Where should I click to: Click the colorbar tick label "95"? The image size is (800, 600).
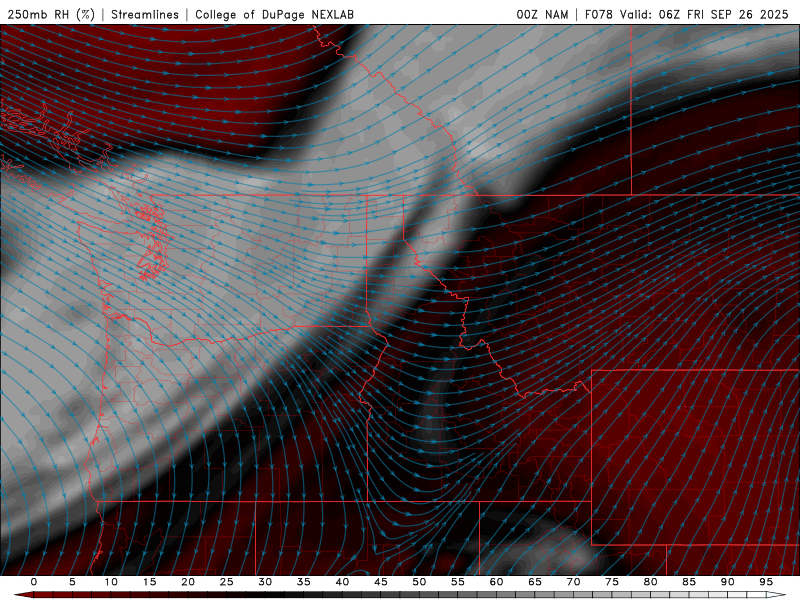pyautogui.click(x=766, y=582)
